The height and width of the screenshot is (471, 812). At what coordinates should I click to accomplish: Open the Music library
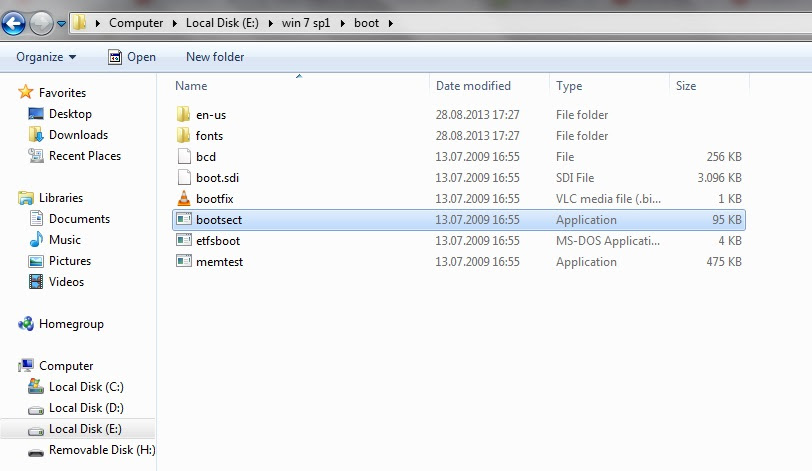tap(65, 240)
